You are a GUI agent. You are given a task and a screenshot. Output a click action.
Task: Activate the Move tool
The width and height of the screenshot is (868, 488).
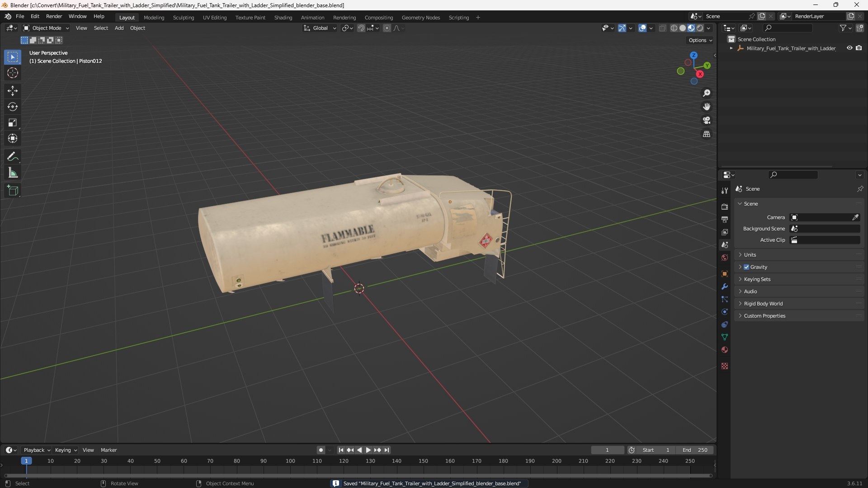(x=13, y=91)
